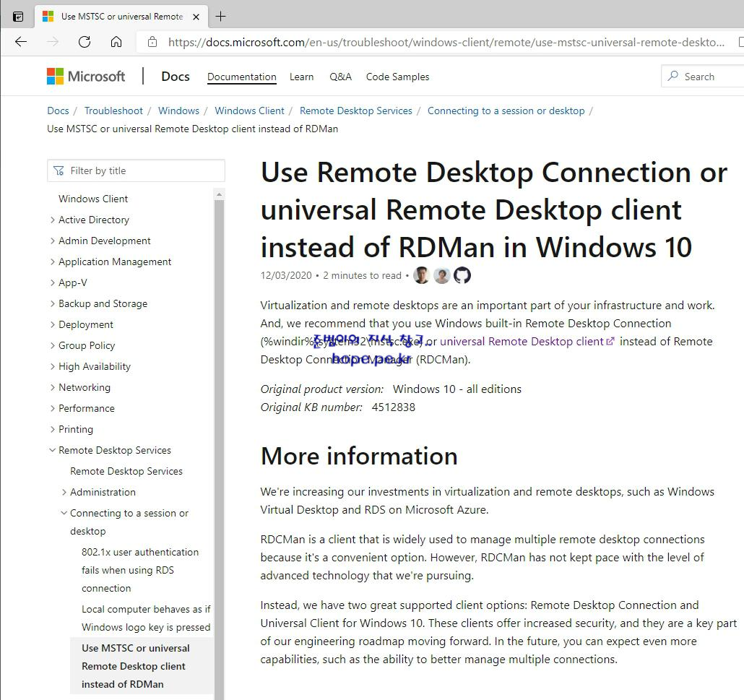
Task: Click the Remote Desktop Services breadcrumb link
Action: (356, 111)
